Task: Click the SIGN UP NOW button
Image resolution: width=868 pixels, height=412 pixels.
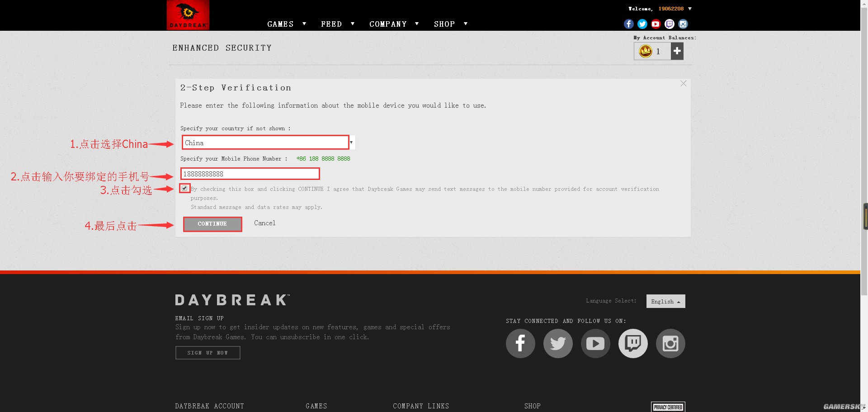Action: coord(208,353)
